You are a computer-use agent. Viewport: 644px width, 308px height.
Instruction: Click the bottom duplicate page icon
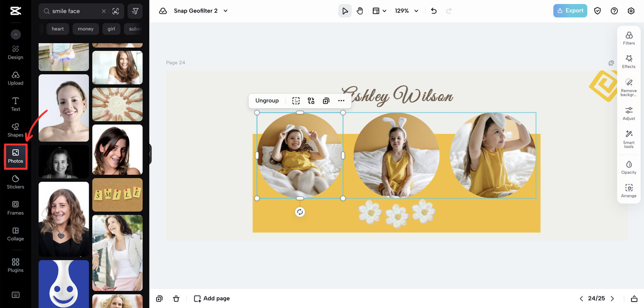coord(159,298)
